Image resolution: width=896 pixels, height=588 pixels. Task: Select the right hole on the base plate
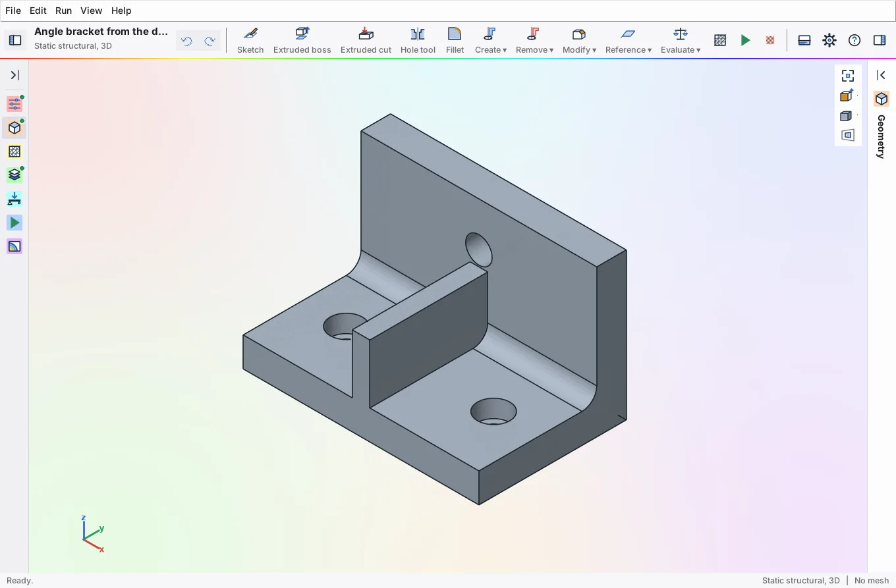(x=493, y=412)
